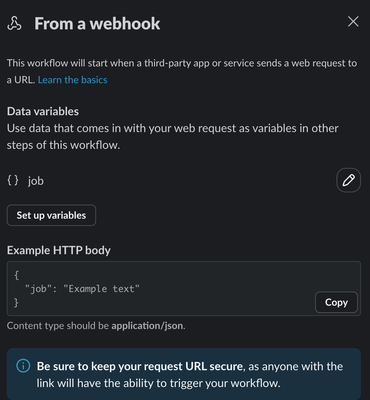370x400 pixels.
Task: Close the From a webhook panel
Action: (x=353, y=22)
